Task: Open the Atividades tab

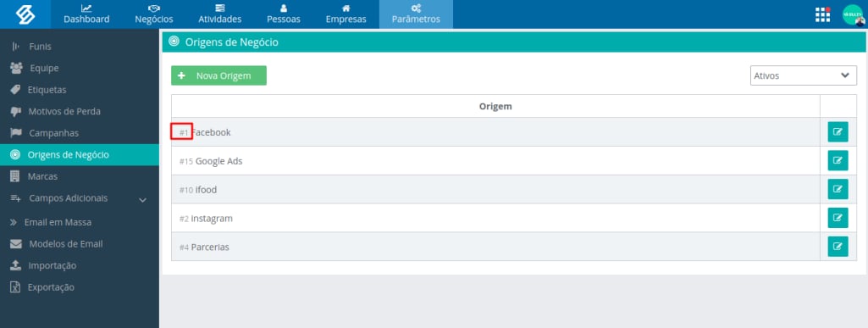Action: coord(220,14)
